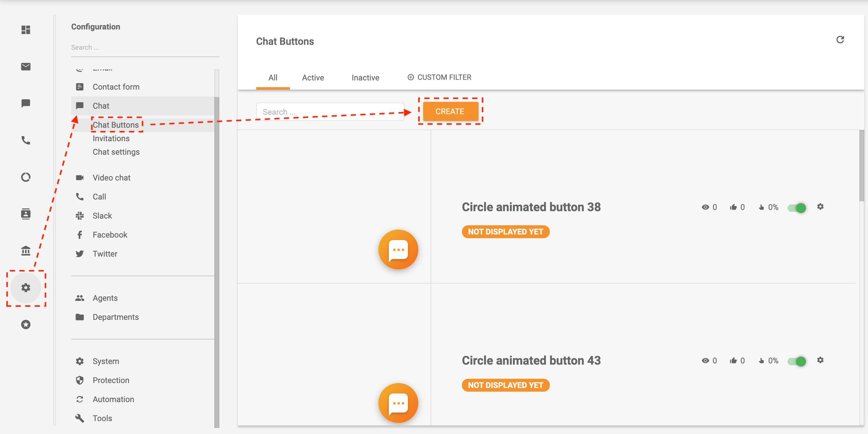Image resolution: width=868 pixels, height=434 pixels.
Task: Refresh the Chat Buttons list
Action: coord(840,40)
